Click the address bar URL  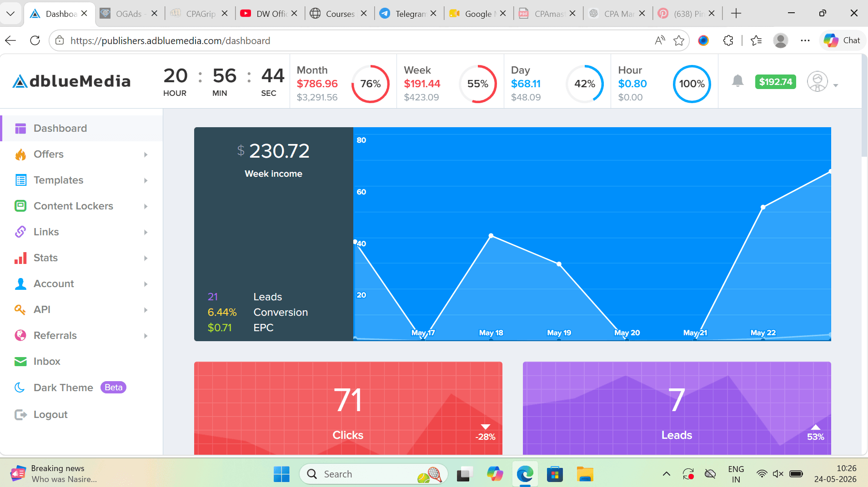(x=170, y=41)
